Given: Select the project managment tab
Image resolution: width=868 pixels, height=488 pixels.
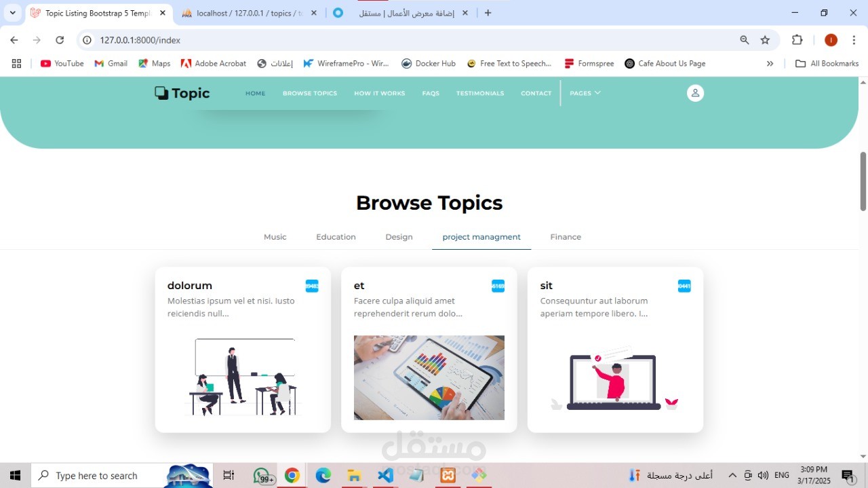Looking at the screenshot, I should [481, 237].
